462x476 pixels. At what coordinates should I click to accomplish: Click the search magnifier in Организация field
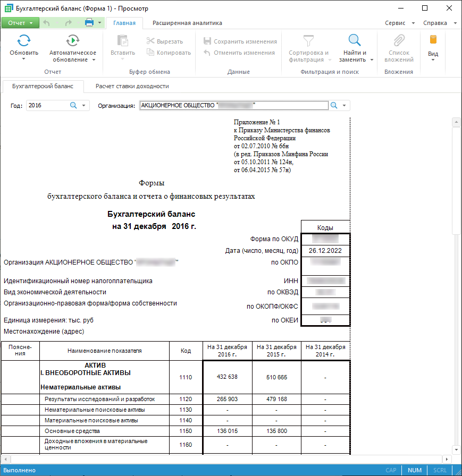[334, 105]
